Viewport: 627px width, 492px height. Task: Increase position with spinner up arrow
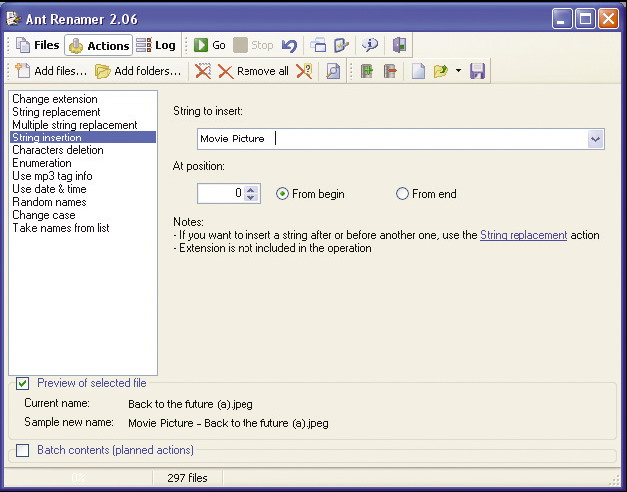[251, 190]
